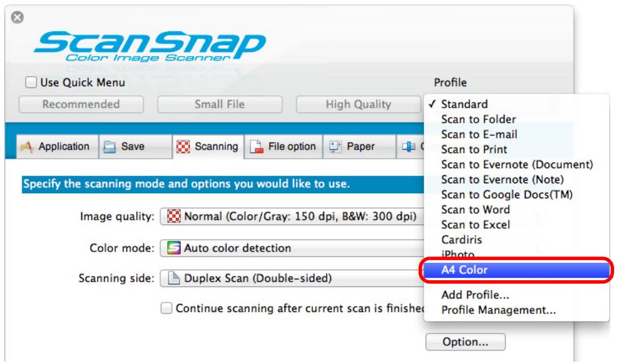The width and height of the screenshot is (619, 364).
Task: Click the Paper tab's icon
Action: pyautogui.click(x=335, y=147)
